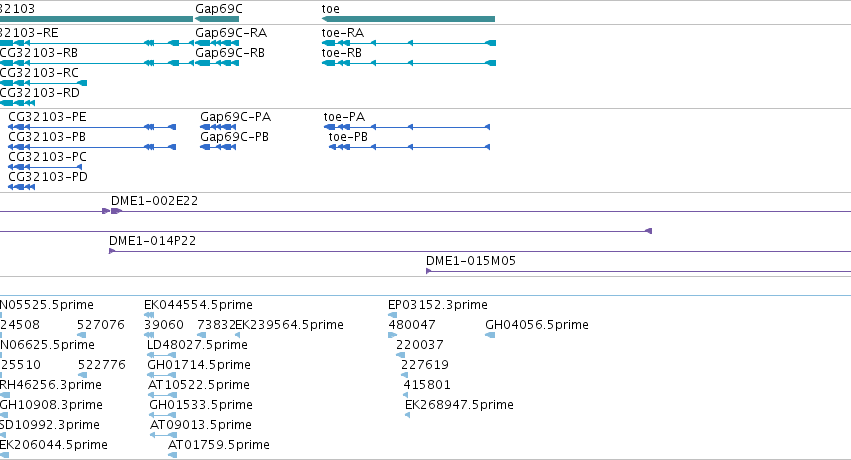851x460 pixels.
Task: Click the LD48027.5prime EST feature
Action: pos(161,355)
